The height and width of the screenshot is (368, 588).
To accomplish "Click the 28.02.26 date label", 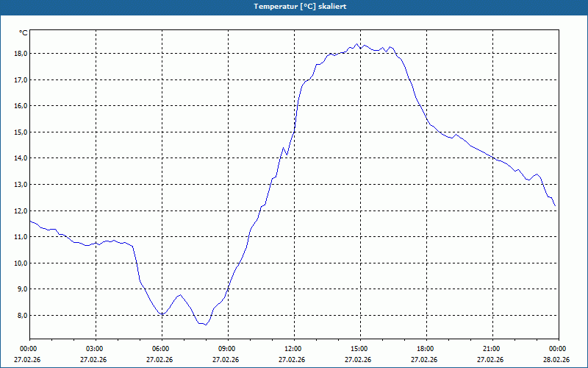I will tap(556, 360).
